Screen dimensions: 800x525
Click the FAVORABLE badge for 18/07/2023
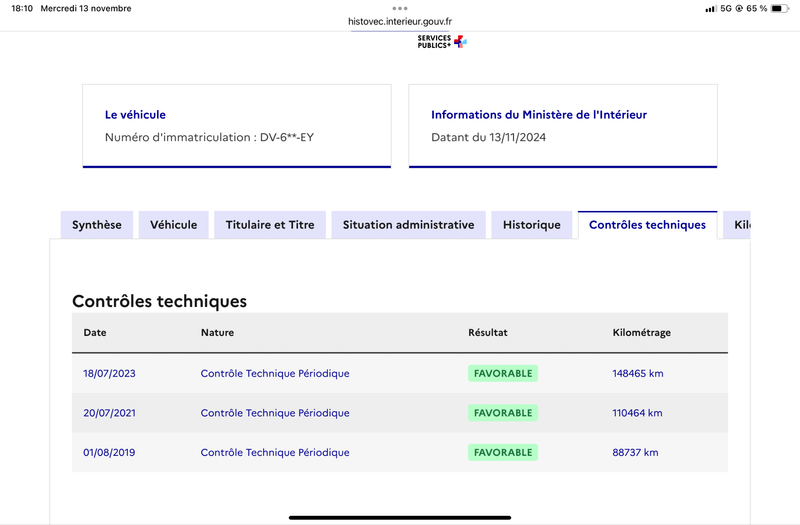(503, 373)
